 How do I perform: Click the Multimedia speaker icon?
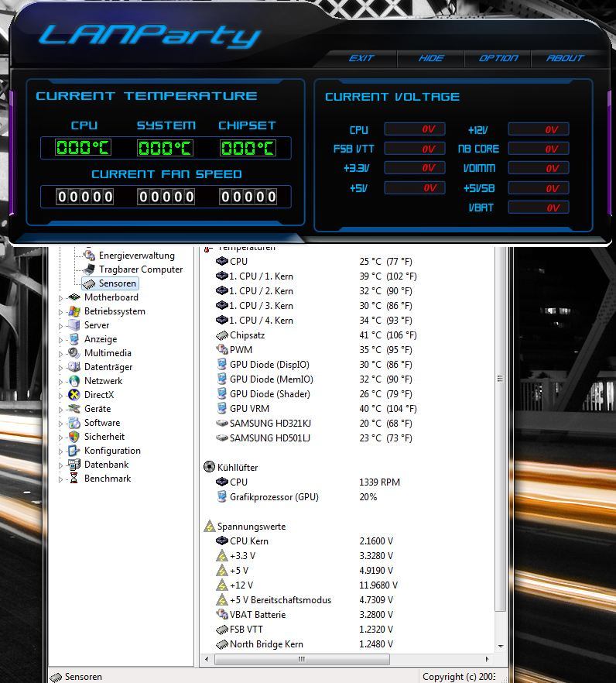[74, 353]
